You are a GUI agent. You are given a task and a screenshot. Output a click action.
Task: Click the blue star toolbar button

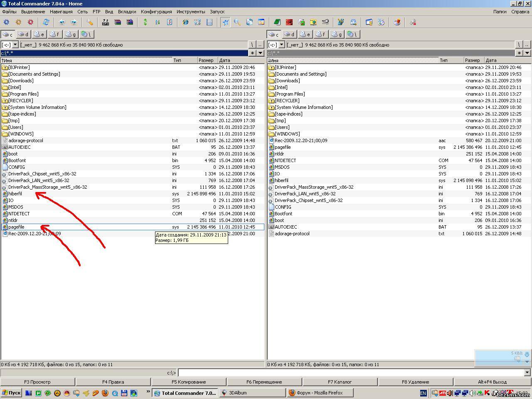tap(225, 22)
